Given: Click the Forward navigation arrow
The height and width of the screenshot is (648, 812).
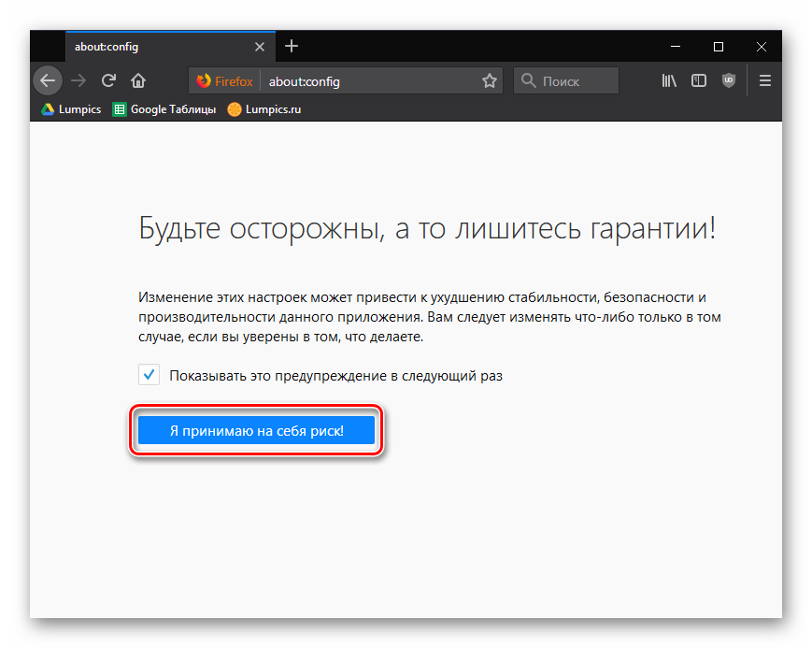Looking at the screenshot, I should pos(78,80).
